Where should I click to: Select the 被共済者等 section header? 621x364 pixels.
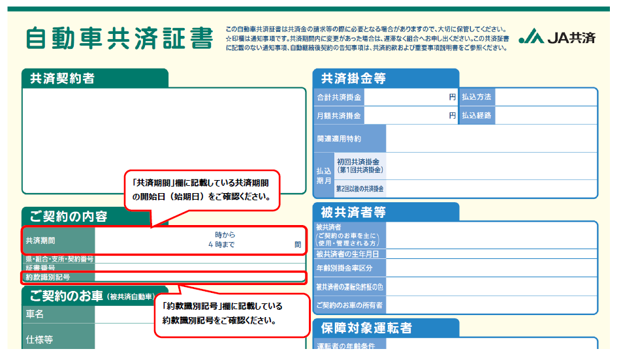[x=386, y=212]
